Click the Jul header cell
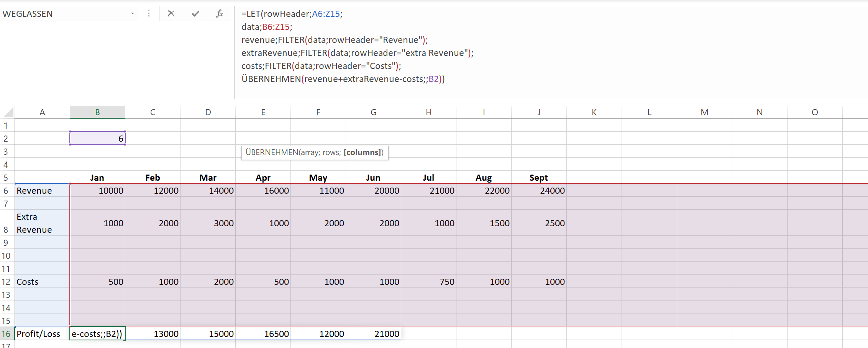Image resolution: width=868 pixels, height=348 pixels. (428, 177)
